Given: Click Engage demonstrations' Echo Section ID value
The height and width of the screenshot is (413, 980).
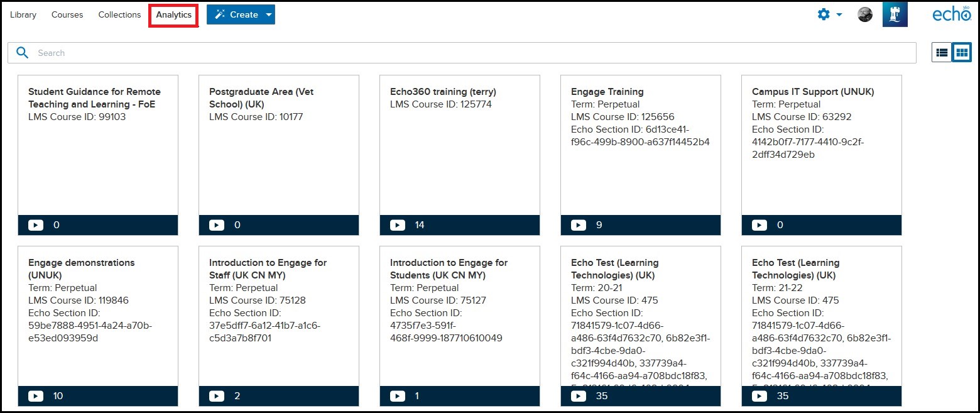Looking at the screenshot, I should (x=90, y=332).
